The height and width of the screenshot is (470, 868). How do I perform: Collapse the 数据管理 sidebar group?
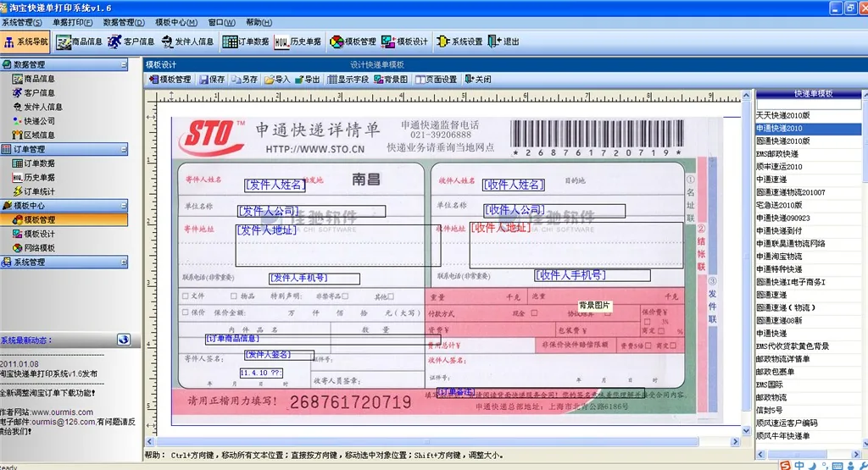[124, 64]
